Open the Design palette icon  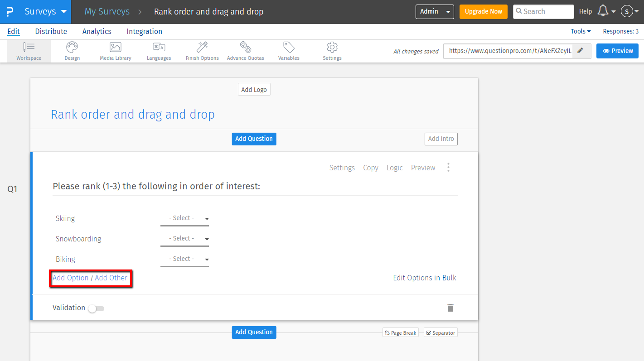(x=72, y=47)
